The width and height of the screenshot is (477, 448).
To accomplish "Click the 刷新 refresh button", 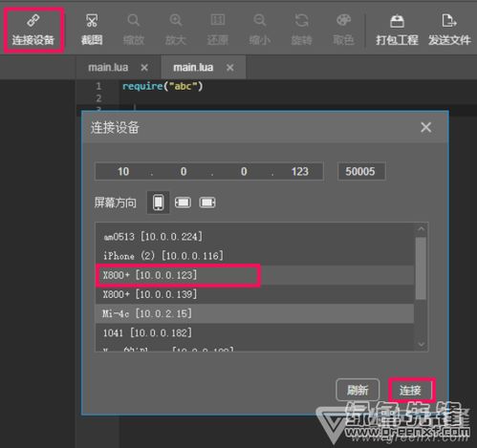I will [x=358, y=390].
